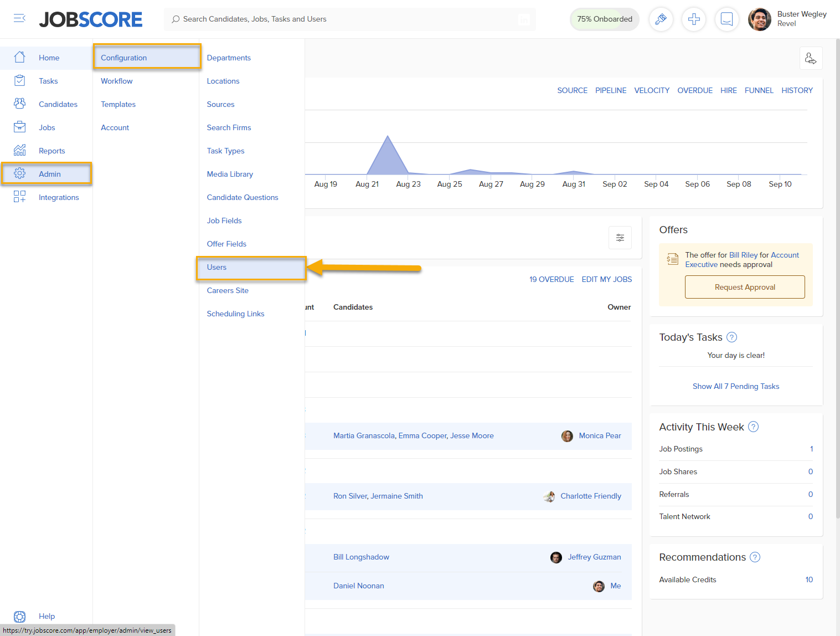Screen dimensions: 840x636
Task: Click the Candidates people icon
Action: pyautogui.click(x=19, y=104)
